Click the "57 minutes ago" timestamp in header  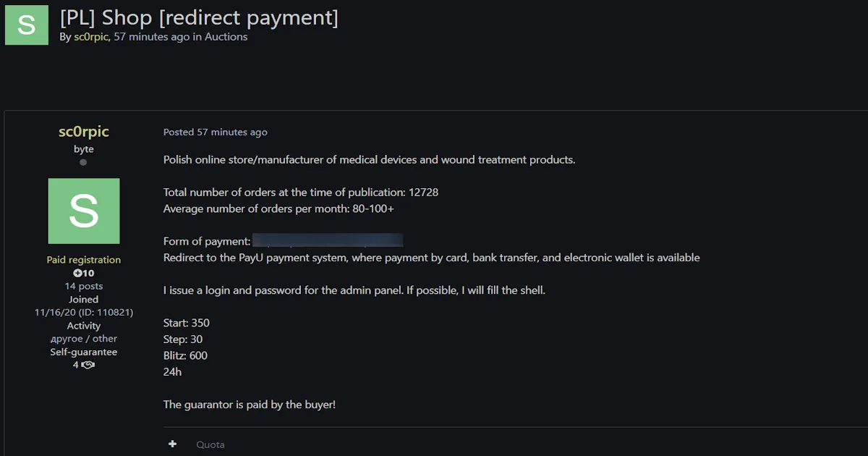[x=152, y=37]
